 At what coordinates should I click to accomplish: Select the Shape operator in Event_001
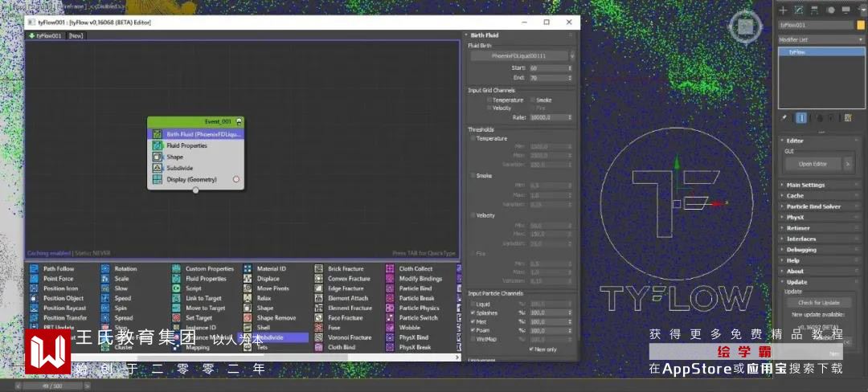click(195, 157)
